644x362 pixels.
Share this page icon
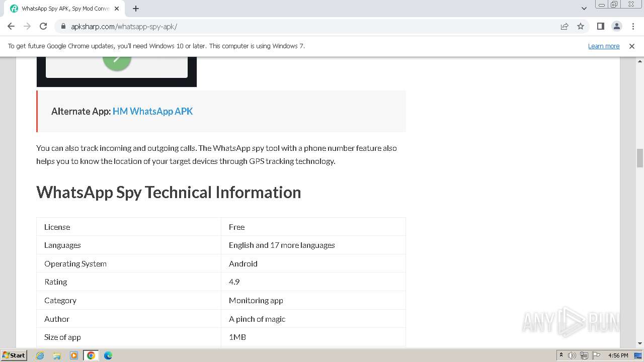pos(565,26)
